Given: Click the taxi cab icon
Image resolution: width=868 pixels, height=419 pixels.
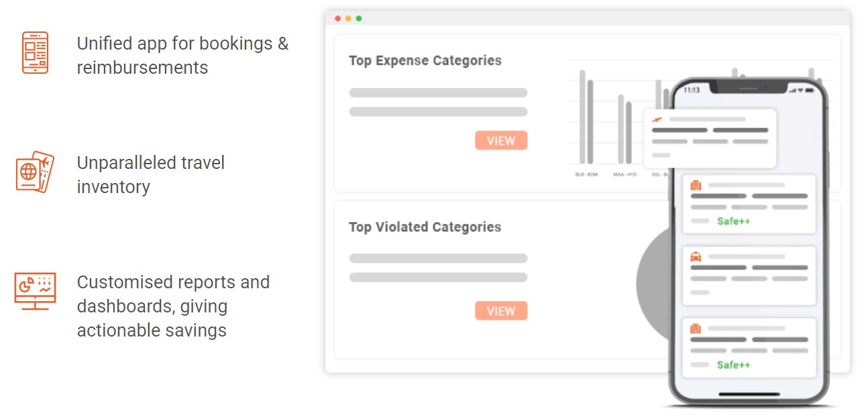Looking at the screenshot, I should [696, 256].
